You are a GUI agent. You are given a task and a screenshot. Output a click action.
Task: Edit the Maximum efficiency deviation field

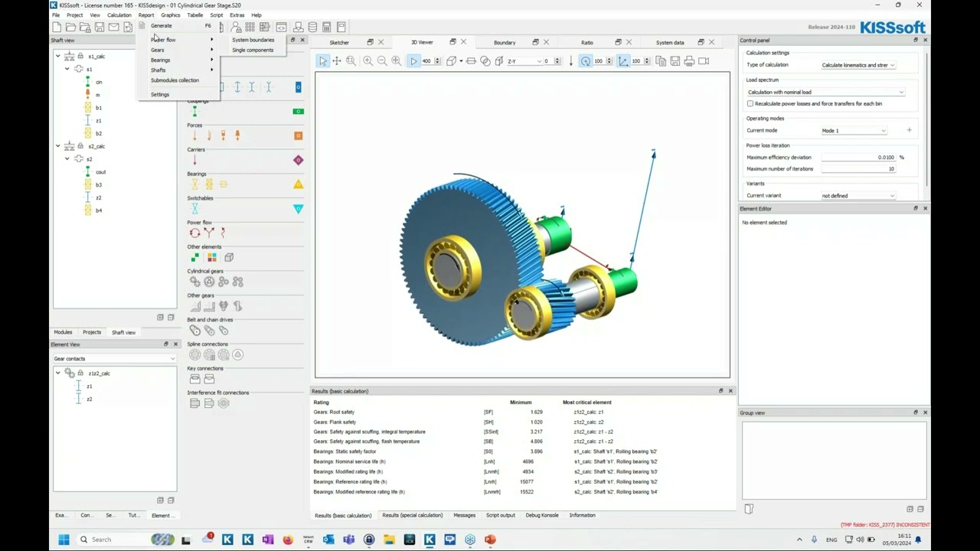(859, 158)
